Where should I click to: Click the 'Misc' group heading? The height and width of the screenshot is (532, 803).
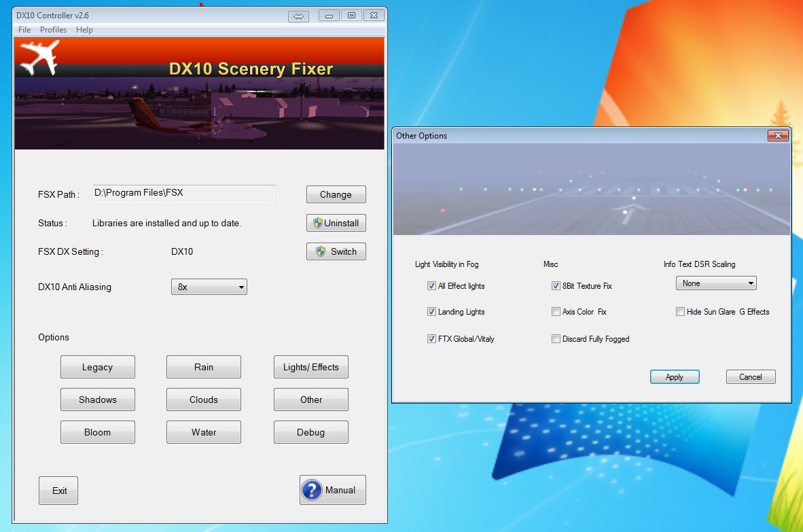coord(550,264)
